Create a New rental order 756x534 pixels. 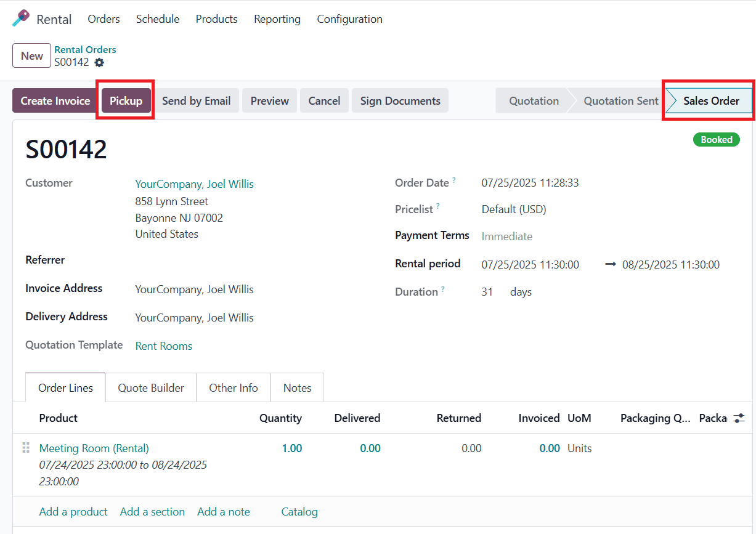[31, 56]
